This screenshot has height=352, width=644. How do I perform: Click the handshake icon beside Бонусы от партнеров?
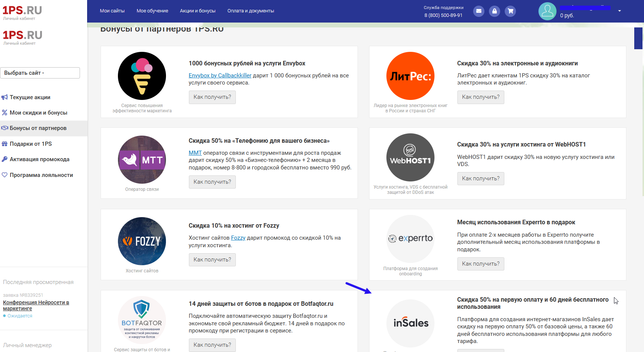(5, 128)
